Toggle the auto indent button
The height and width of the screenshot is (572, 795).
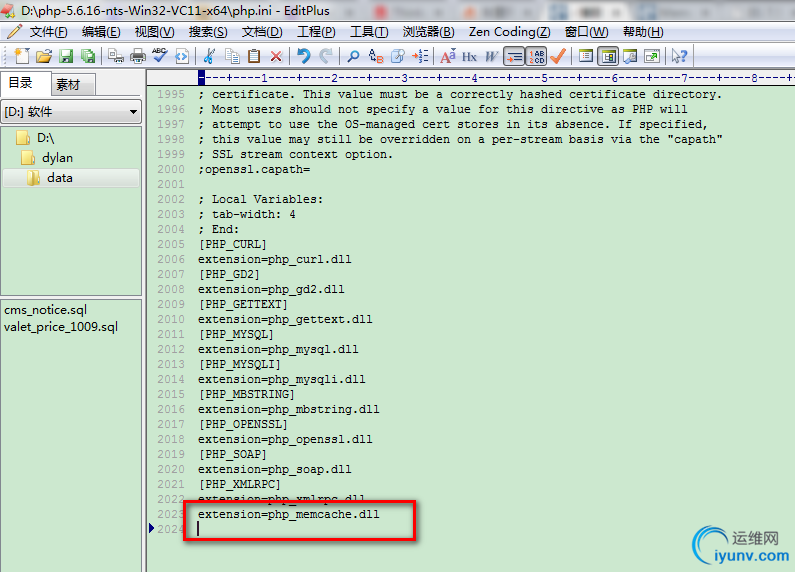pos(514,56)
